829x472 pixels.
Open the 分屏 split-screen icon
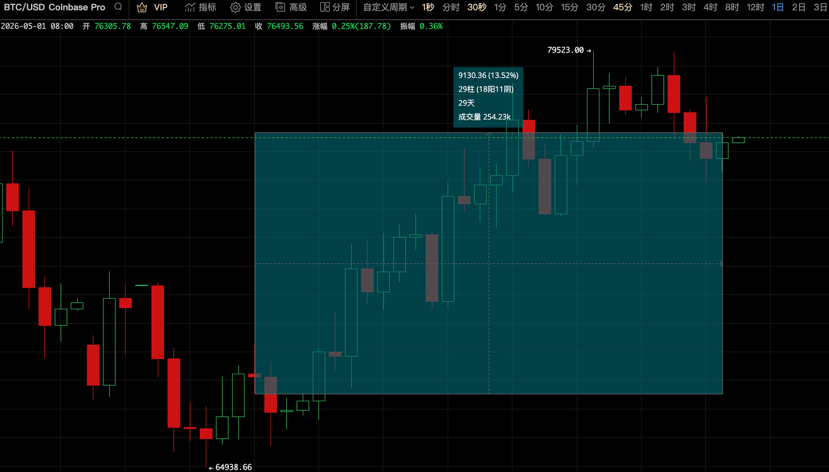325,7
